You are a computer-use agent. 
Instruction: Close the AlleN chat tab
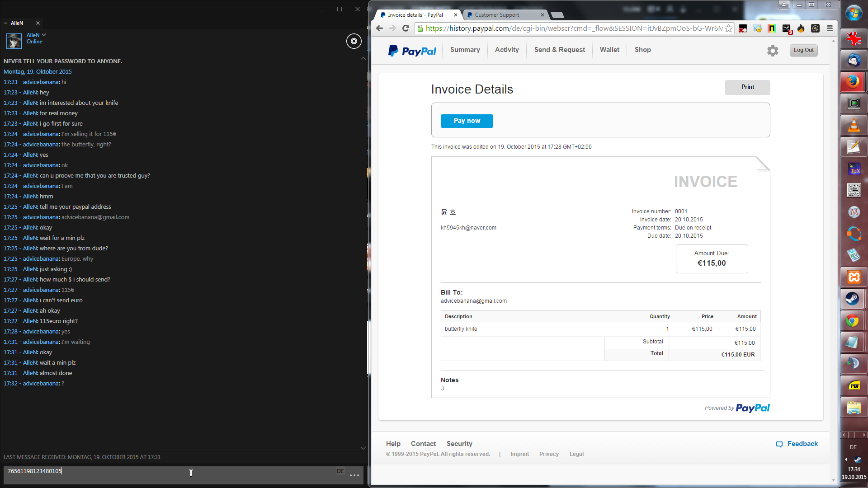click(38, 23)
